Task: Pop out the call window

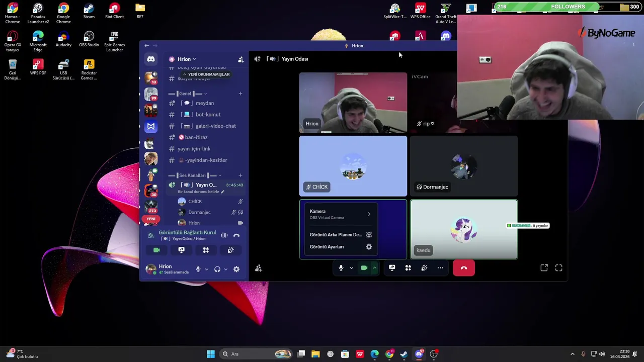Action: coord(544,268)
